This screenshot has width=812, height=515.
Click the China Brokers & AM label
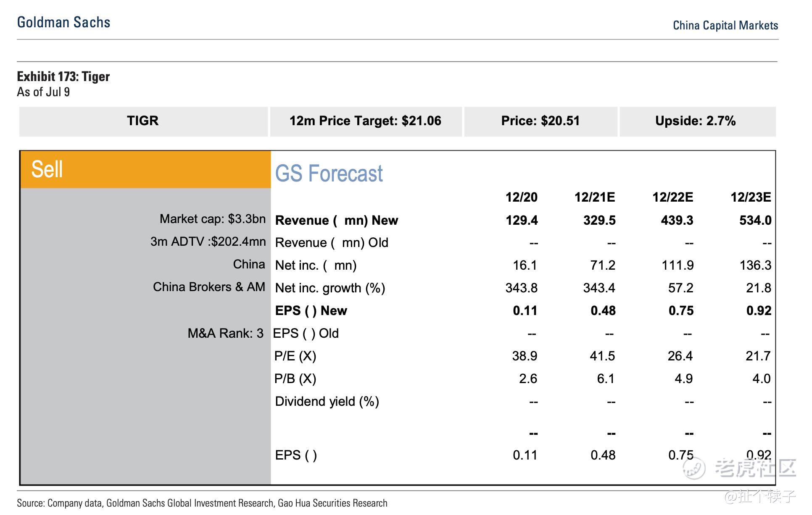(209, 287)
